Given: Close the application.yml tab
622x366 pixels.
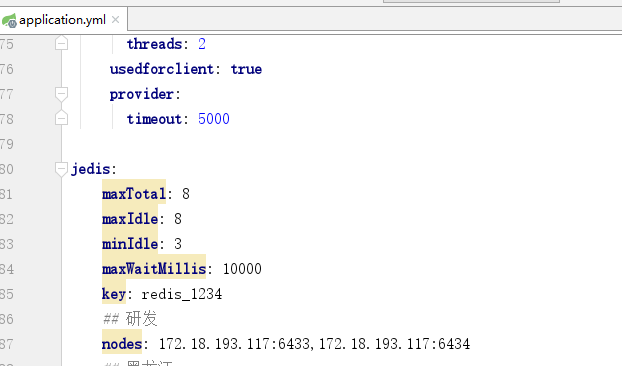Looking at the screenshot, I should 115,19.
